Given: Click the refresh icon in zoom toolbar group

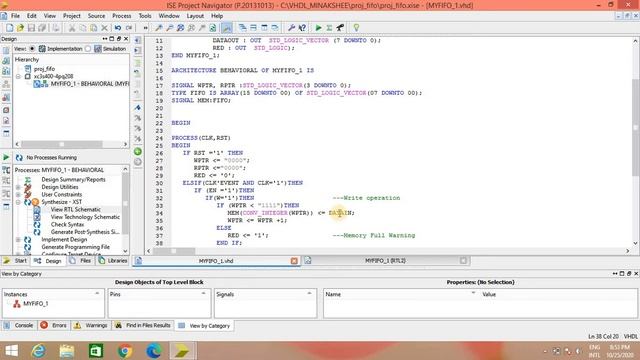Looking at the screenshot, I should (x=213, y=28).
